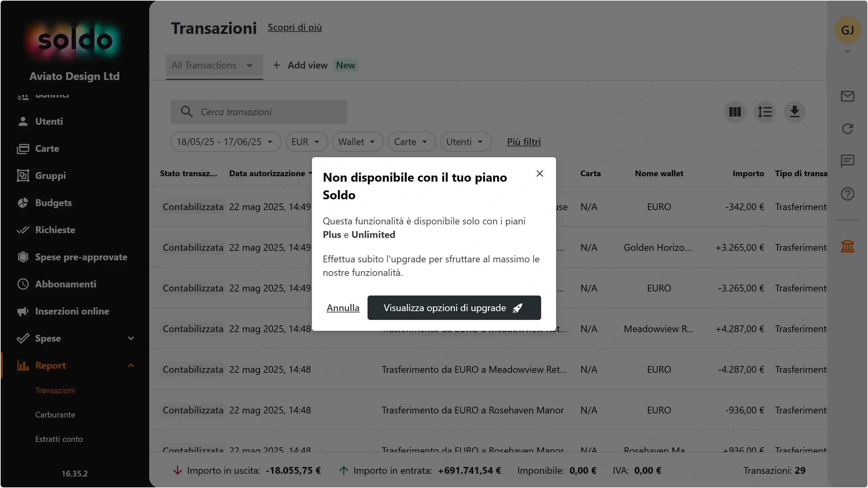This screenshot has width=868, height=488.
Task: Select the +4.287,00 € amount cell
Action: coord(739,329)
